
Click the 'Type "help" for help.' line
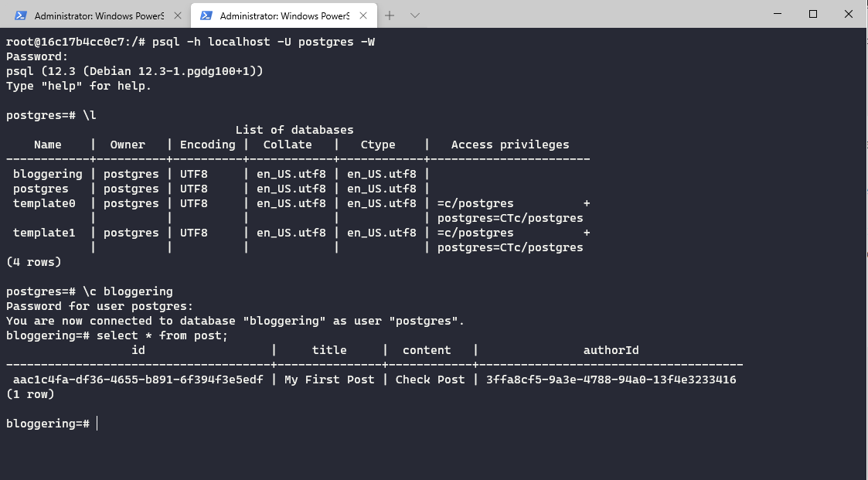[79, 86]
